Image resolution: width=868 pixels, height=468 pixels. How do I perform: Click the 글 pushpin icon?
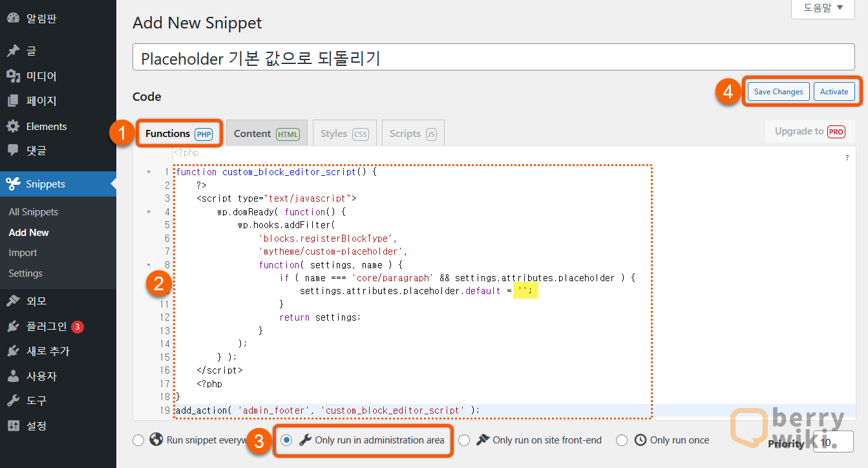click(x=13, y=50)
